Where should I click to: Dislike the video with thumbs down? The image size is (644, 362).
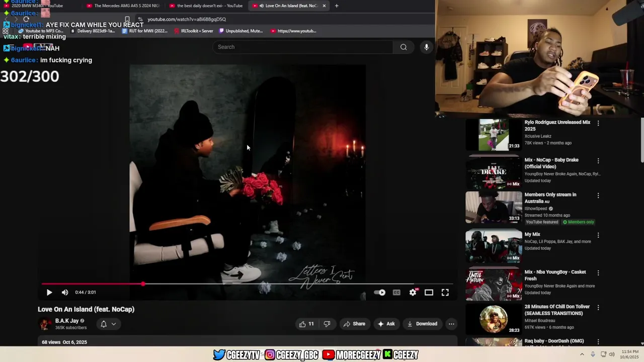327,324
